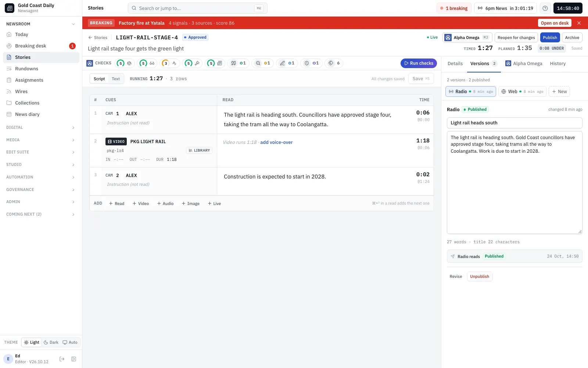Open the LIBRARY button on PKG LIGHT RAIL

tap(199, 151)
